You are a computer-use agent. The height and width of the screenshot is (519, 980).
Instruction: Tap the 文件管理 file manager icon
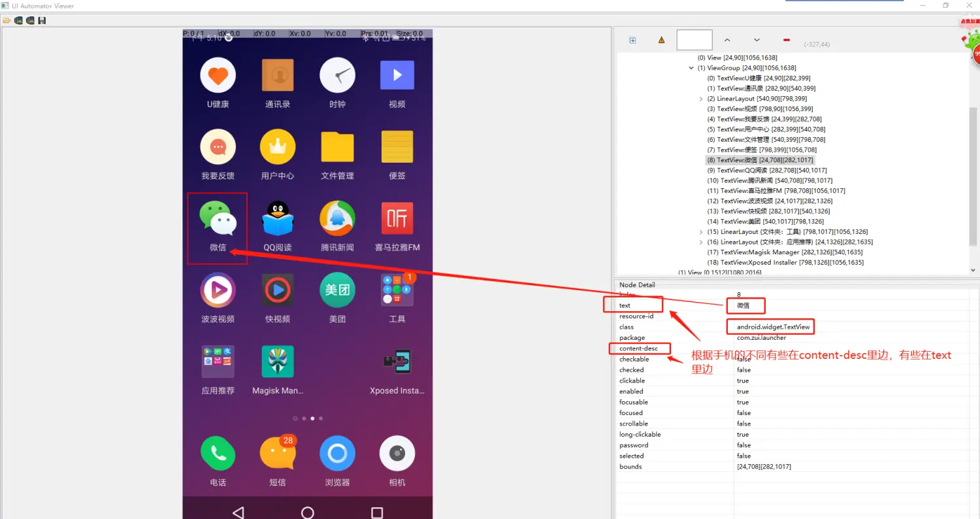point(337,147)
